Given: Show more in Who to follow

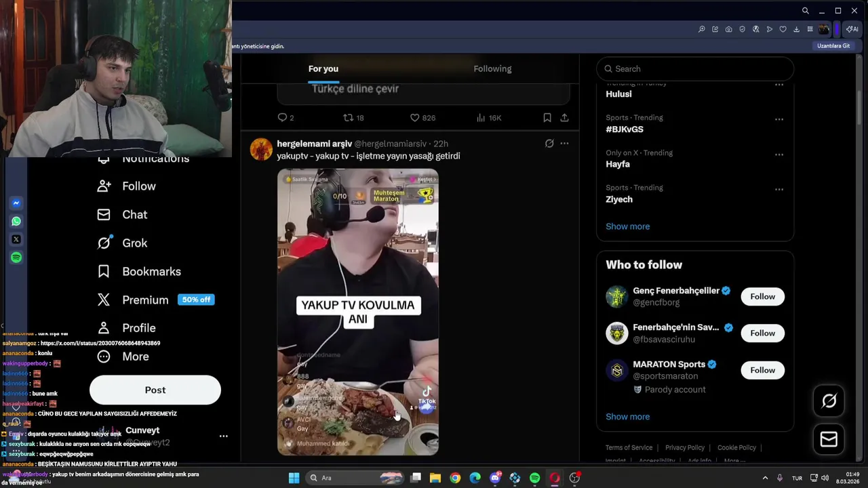Looking at the screenshot, I should (x=628, y=417).
